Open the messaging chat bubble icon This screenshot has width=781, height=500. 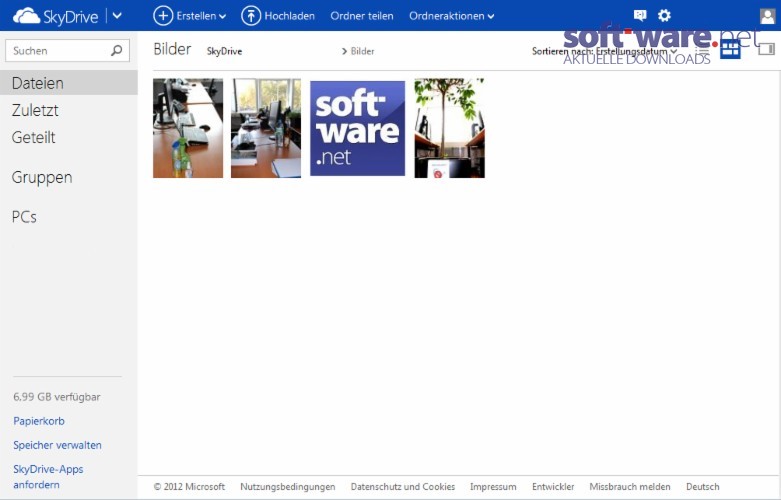pyautogui.click(x=640, y=15)
